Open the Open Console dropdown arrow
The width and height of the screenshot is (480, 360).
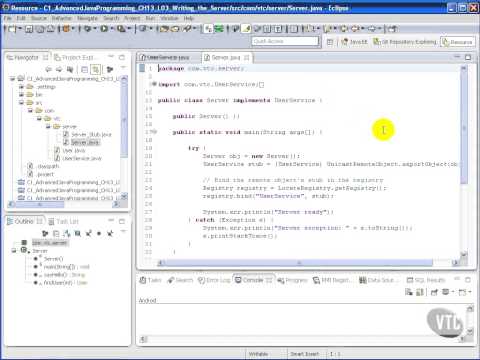tap(470, 292)
